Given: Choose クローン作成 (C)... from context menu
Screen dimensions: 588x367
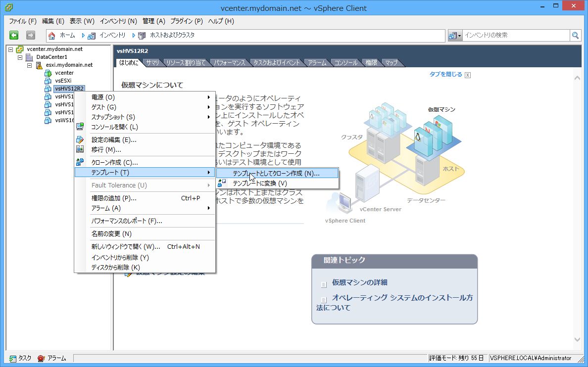Looking at the screenshot, I should pyautogui.click(x=145, y=162).
